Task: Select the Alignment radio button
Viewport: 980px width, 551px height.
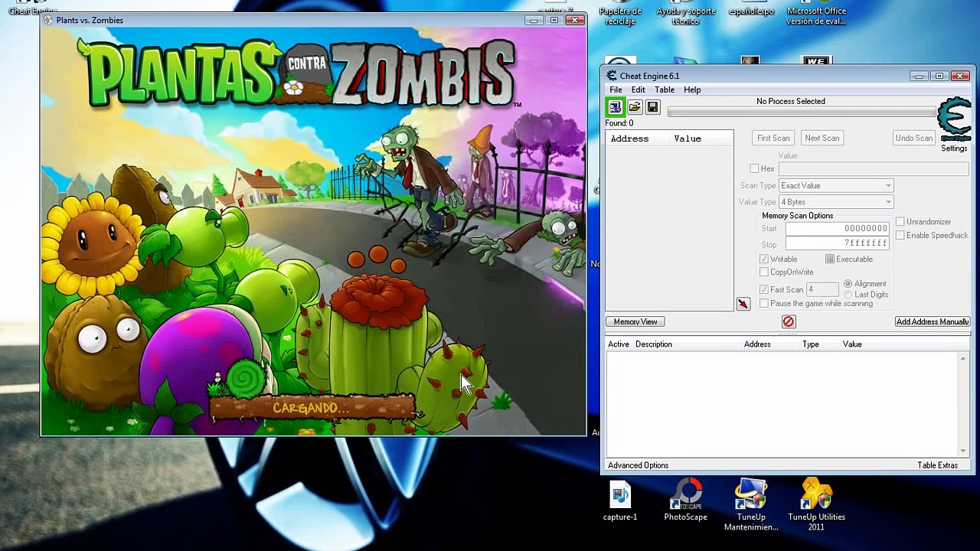Action: click(848, 284)
